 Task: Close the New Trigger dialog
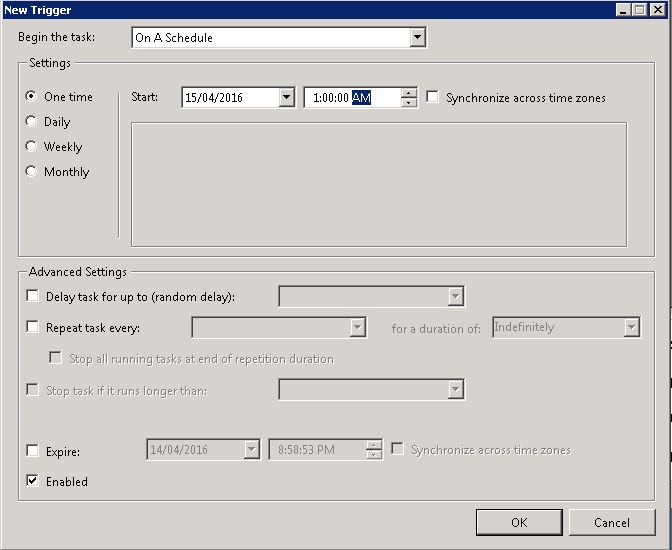657,10
